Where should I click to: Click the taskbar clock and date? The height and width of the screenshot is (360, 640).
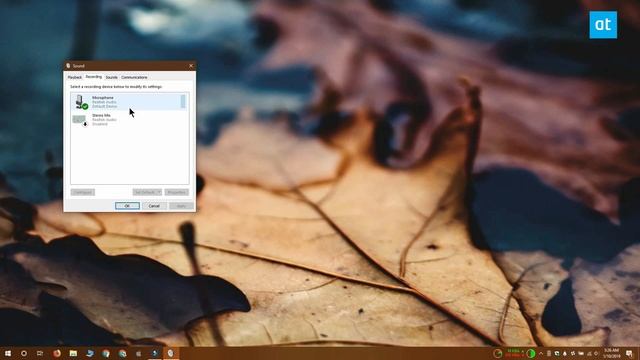click(x=611, y=353)
